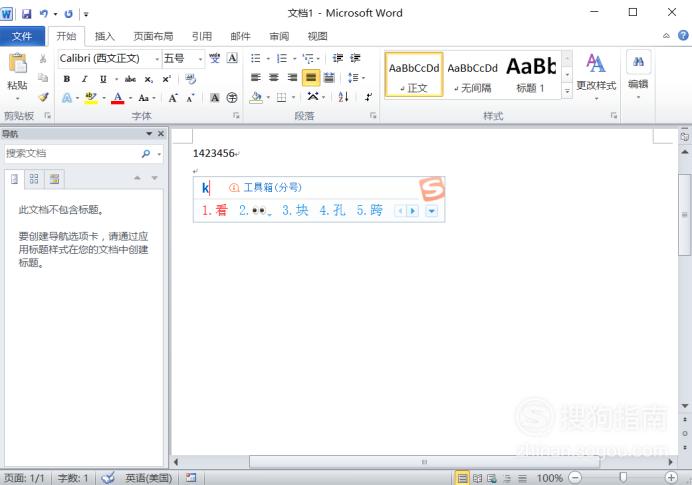Center align the text
This screenshot has height=485, width=692.
point(274,78)
